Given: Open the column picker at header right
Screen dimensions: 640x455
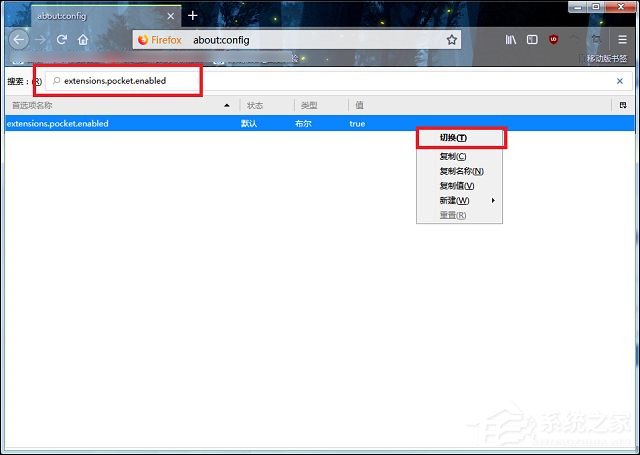Looking at the screenshot, I should tap(623, 105).
